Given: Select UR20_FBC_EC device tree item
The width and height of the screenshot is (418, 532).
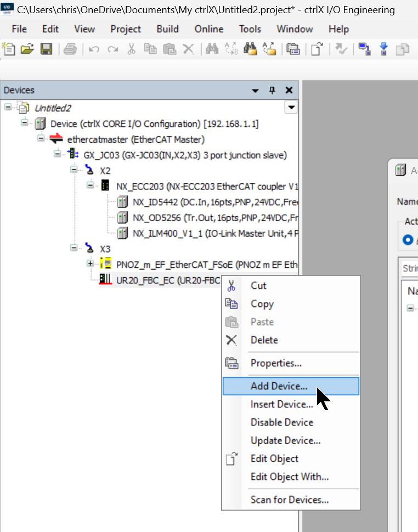Looking at the screenshot, I should click(x=168, y=281).
